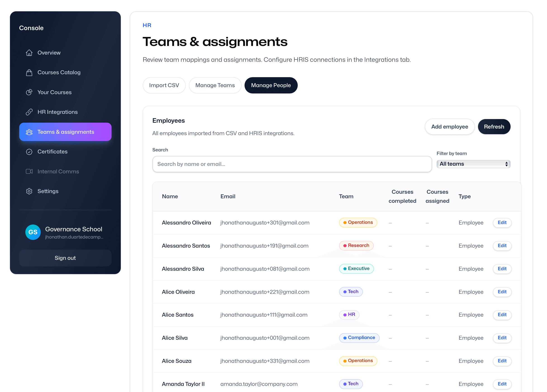Image resolution: width=547 pixels, height=392 pixels.
Task: Click the Sign out button
Action: (65, 258)
